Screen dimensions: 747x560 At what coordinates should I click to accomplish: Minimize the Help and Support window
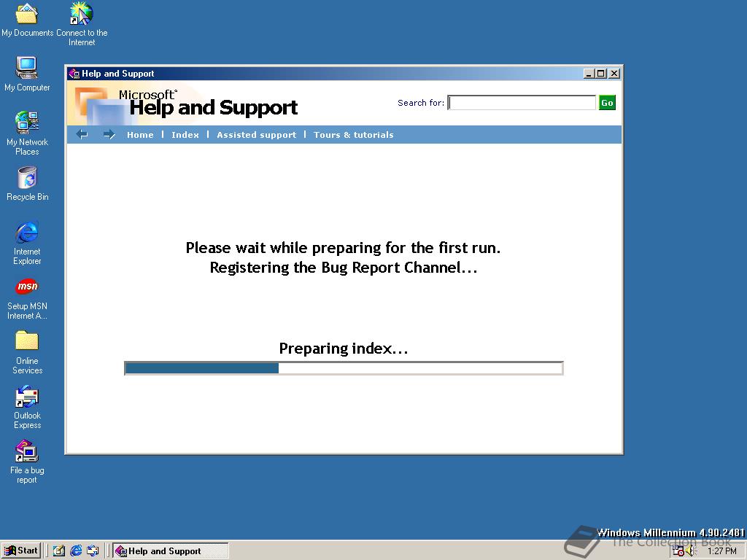pyautogui.click(x=589, y=74)
